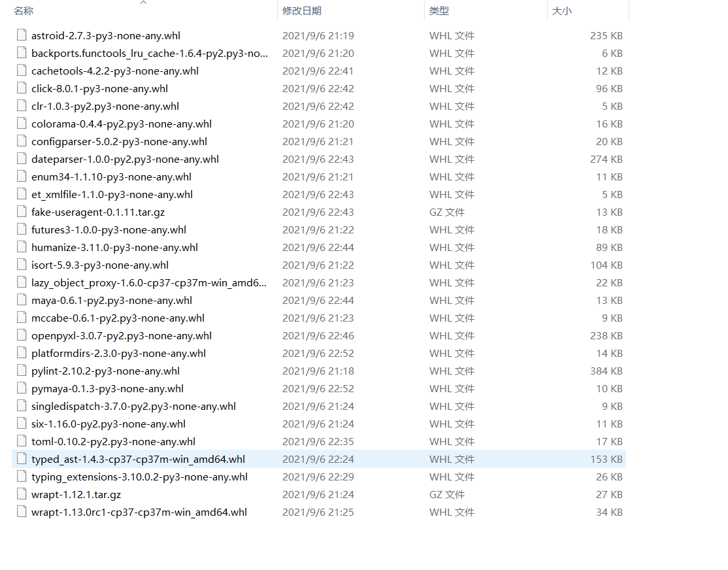The width and height of the screenshot is (728, 570).
Task: Click the astroid-2.7.3 file icon
Action: (x=22, y=35)
